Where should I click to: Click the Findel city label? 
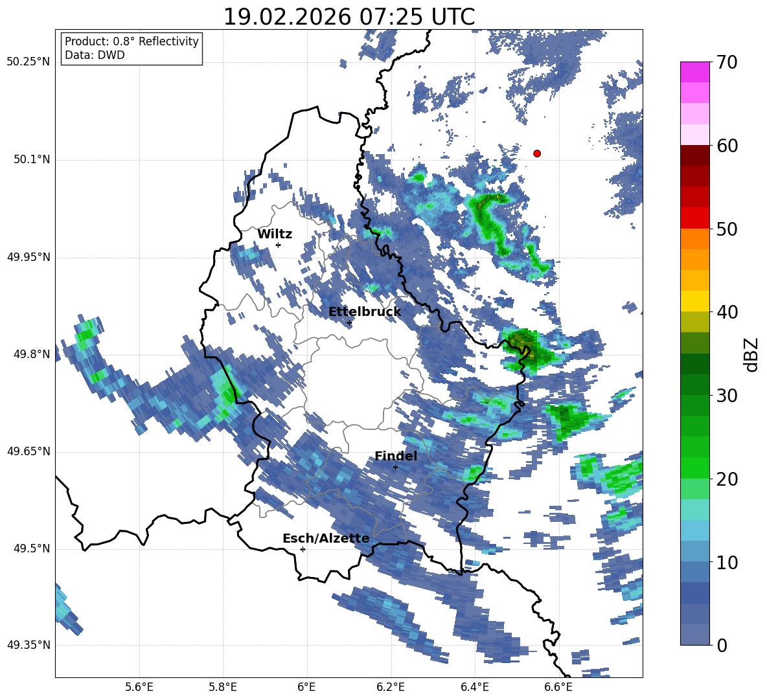click(x=396, y=456)
